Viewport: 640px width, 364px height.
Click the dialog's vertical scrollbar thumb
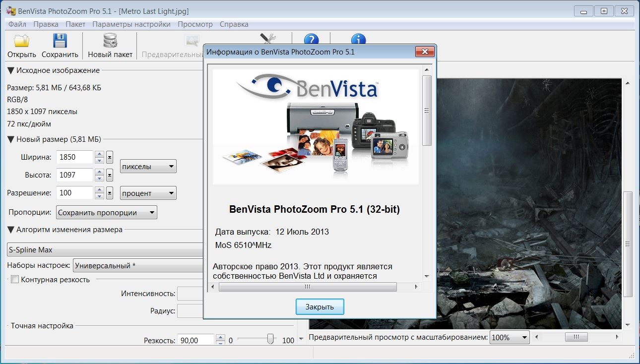tap(427, 111)
